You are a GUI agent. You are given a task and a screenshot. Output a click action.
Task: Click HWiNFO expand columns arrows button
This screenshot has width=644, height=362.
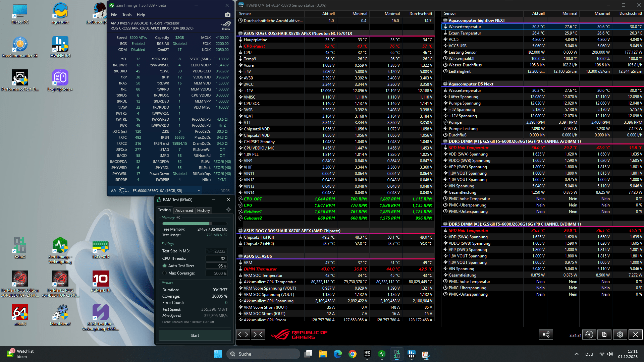coord(243,334)
